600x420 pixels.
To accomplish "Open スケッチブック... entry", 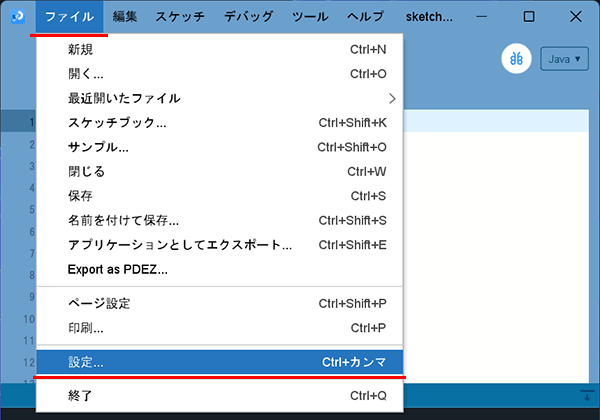I will (x=220, y=123).
